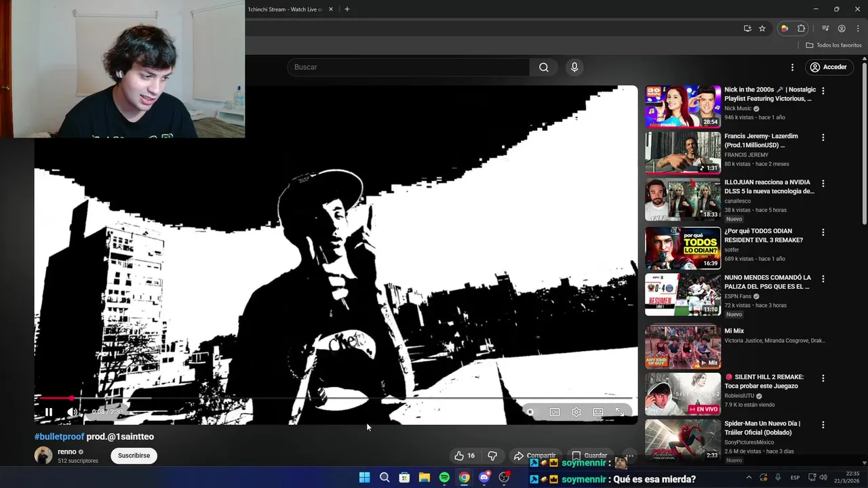Screen dimensions: 868x488
Task: Open Windows taskbar search
Action: point(384,477)
